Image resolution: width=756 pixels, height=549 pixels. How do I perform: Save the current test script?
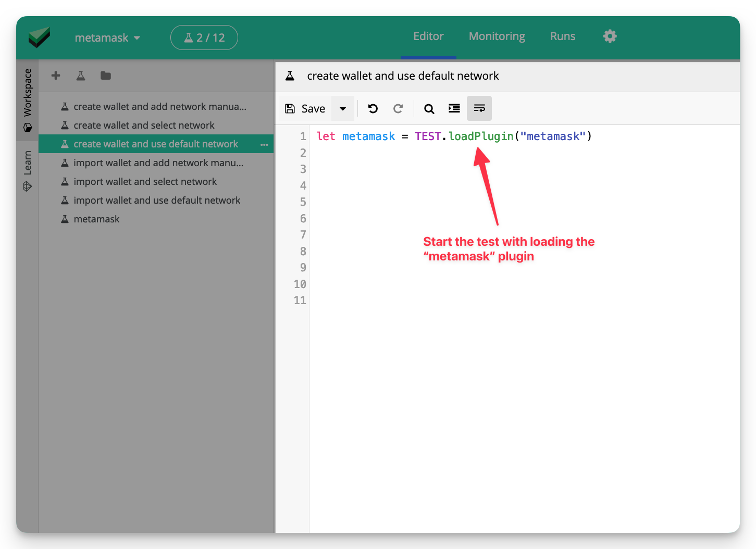pyautogui.click(x=305, y=108)
